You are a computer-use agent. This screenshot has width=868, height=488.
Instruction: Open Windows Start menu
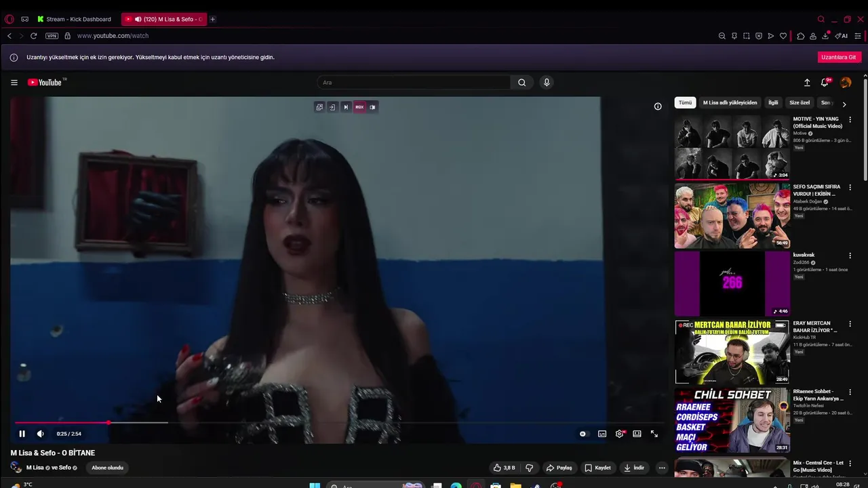tap(315, 485)
